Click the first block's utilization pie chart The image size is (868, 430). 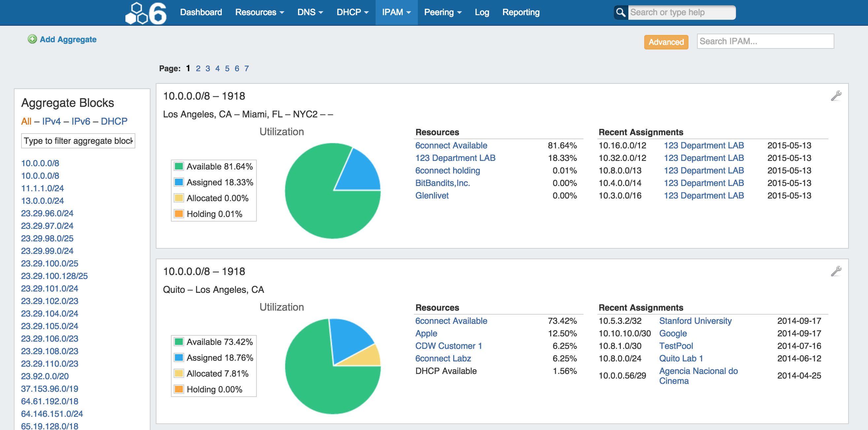coord(333,191)
